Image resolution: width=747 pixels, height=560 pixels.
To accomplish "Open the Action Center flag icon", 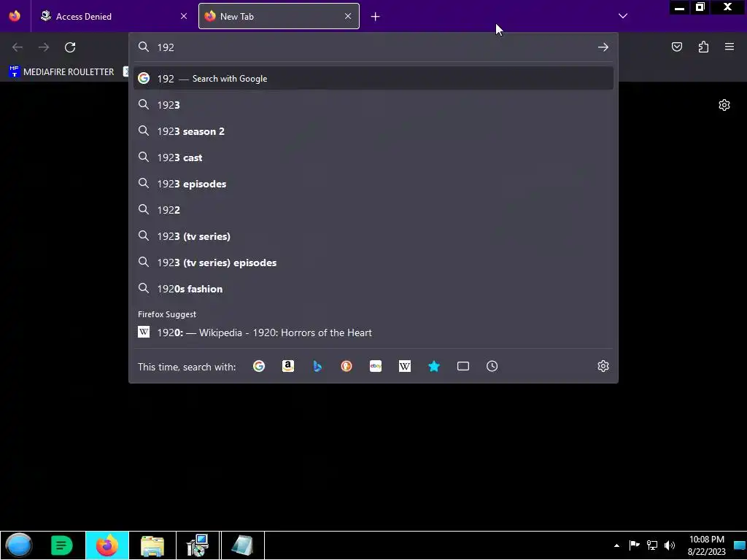I will [x=634, y=545].
